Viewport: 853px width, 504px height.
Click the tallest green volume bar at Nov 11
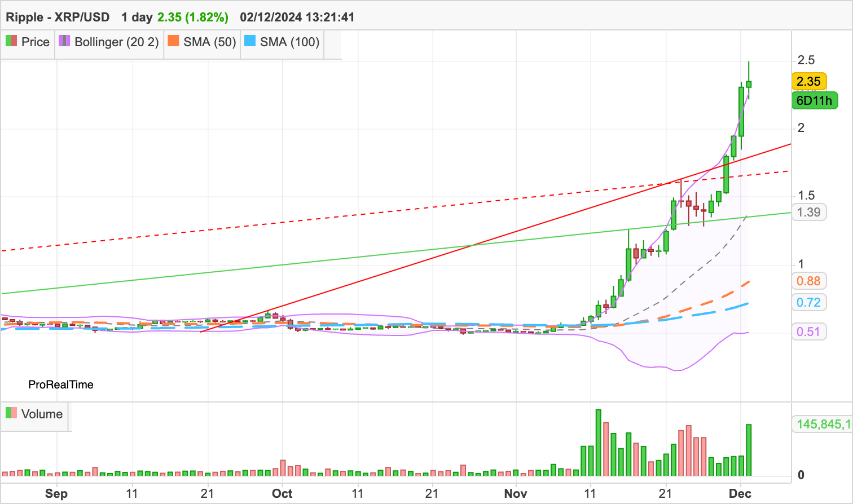click(x=599, y=443)
